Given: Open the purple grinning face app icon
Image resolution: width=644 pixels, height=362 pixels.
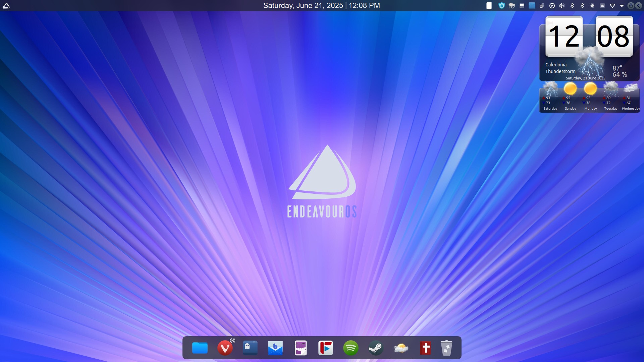Looking at the screenshot, I should coord(301,348).
